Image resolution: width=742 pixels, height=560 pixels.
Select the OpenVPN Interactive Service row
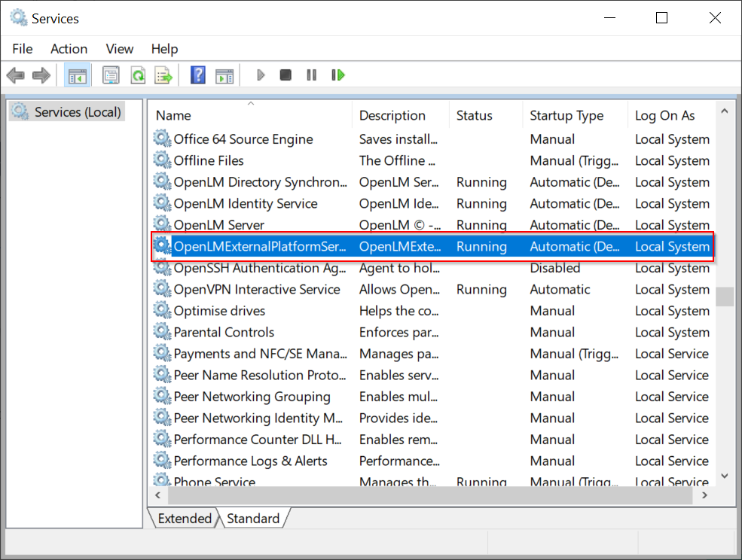(x=256, y=290)
